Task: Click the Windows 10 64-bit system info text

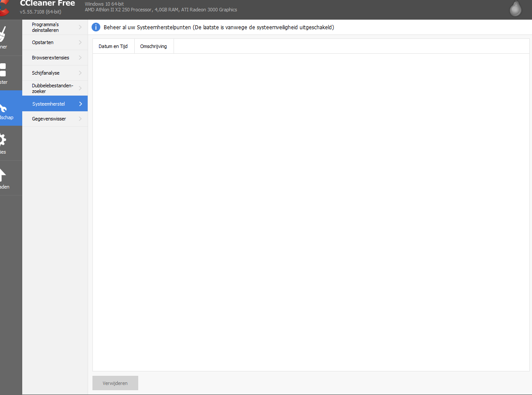Action: 104,4
